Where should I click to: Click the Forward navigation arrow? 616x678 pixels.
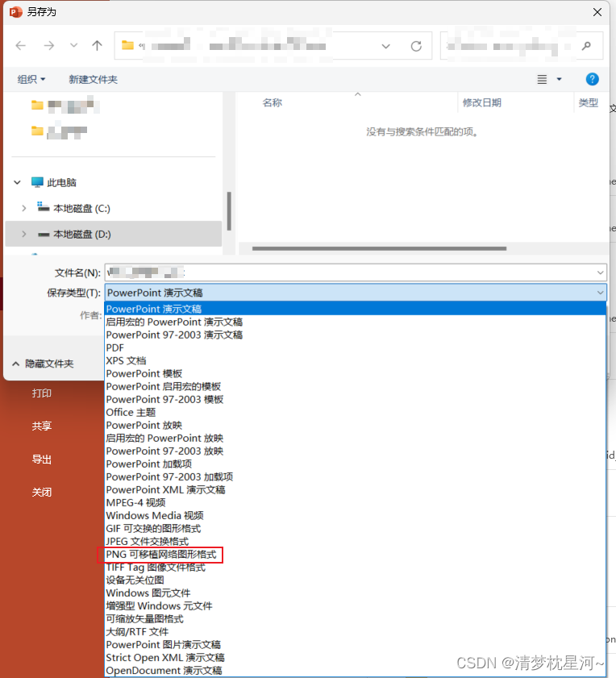tap(49, 45)
